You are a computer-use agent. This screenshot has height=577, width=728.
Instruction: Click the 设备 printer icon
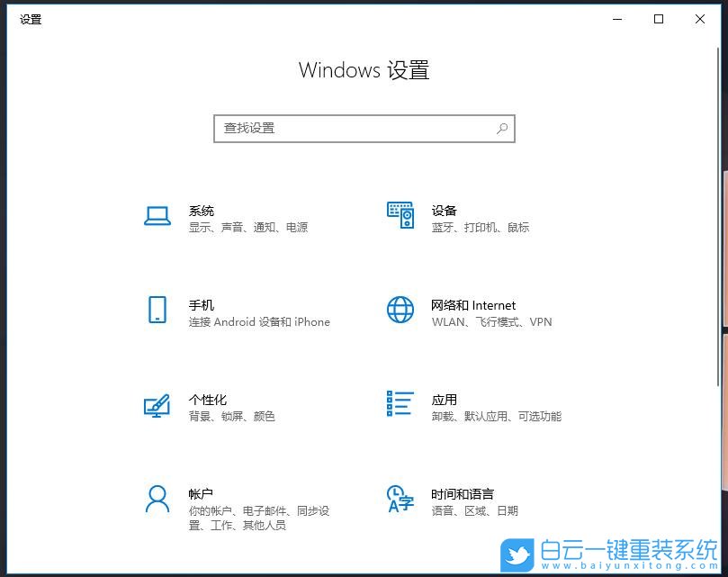[x=400, y=216]
